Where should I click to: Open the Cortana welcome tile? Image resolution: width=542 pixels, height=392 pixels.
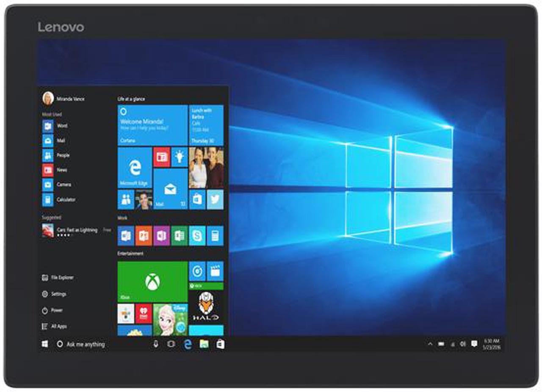coord(152,125)
